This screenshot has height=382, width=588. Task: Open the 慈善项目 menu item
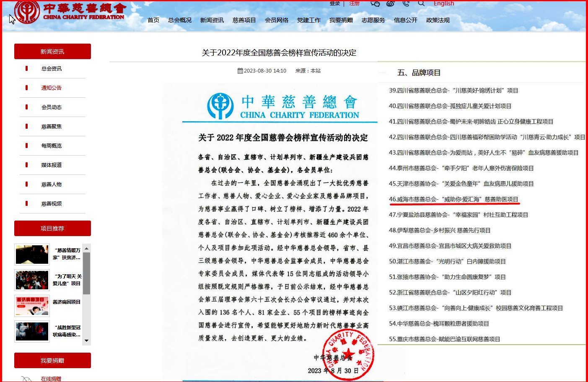coord(244,20)
